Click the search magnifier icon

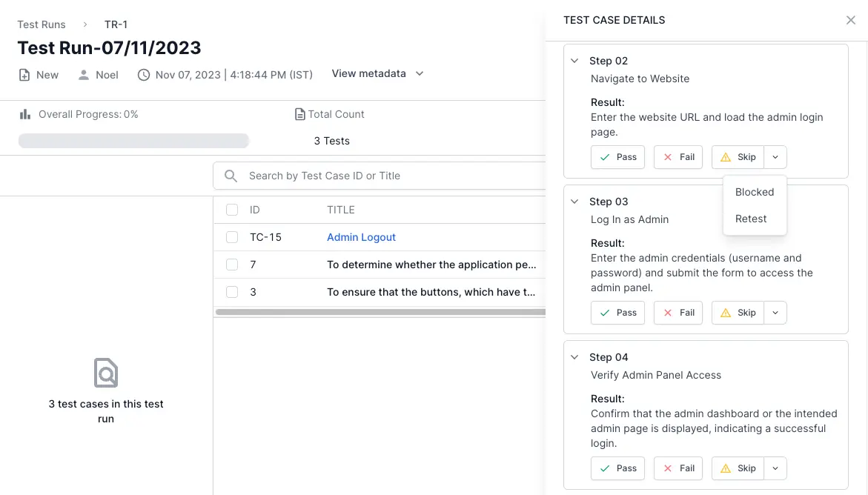(x=231, y=176)
